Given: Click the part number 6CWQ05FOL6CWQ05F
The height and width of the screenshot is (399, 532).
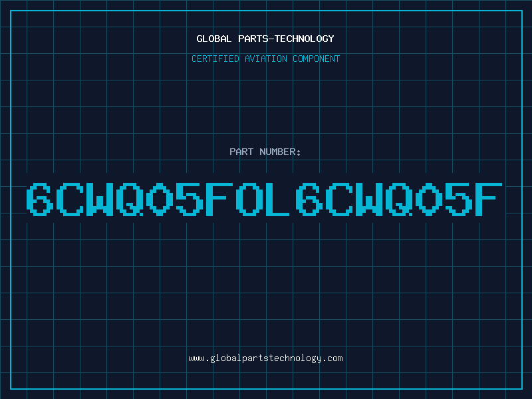Looking at the screenshot, I should [264, 199].
